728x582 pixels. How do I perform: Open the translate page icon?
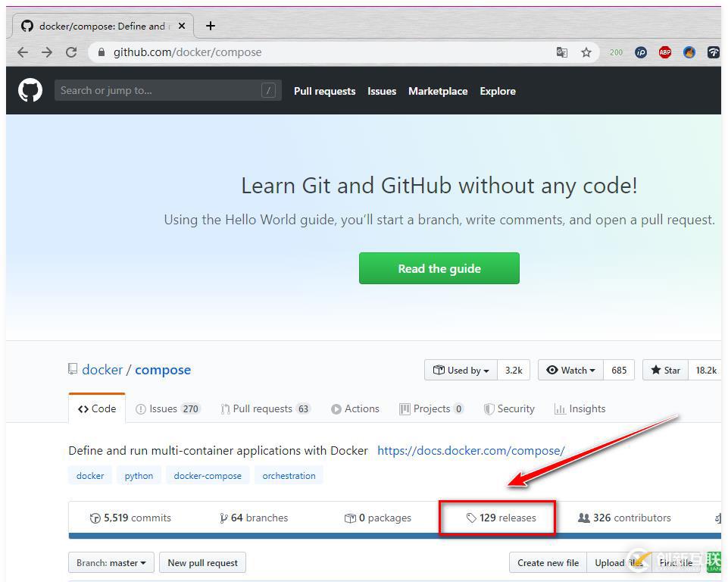pos(562,52)
